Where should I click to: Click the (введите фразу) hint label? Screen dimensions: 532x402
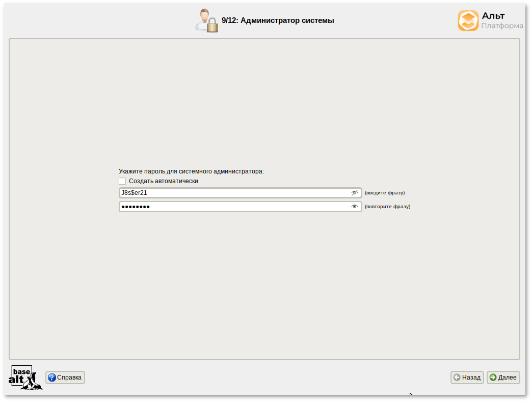click(x=385, y=193)
